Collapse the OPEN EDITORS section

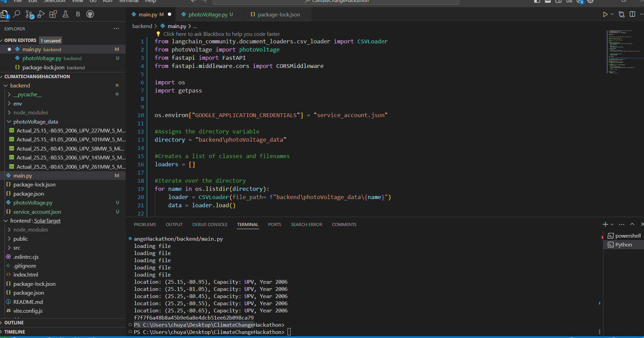click(x=20, y=40)
